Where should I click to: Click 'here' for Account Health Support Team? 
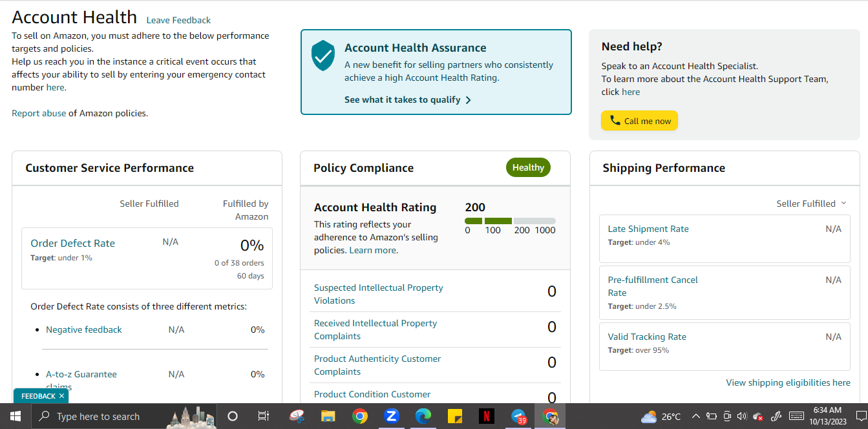(x=631, y=92)
